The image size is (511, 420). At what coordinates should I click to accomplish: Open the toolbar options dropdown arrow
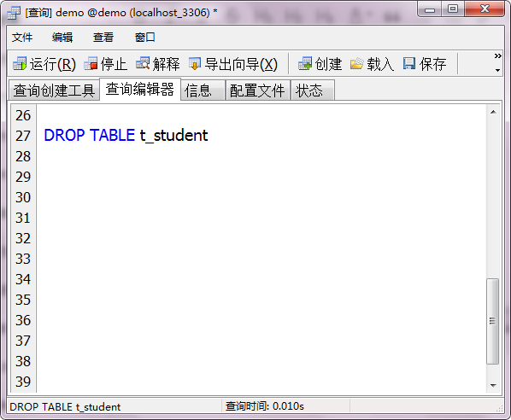point(497,70)
